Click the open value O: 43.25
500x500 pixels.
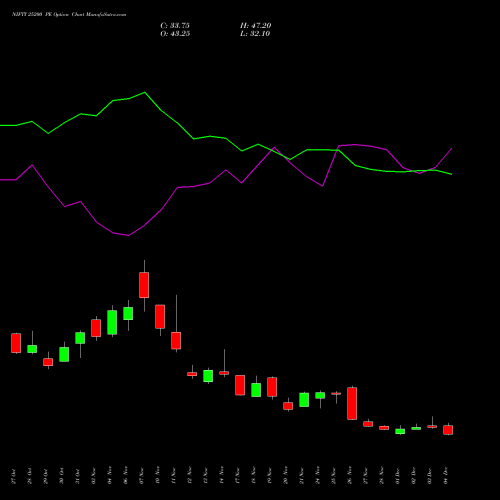coord(175,34)
